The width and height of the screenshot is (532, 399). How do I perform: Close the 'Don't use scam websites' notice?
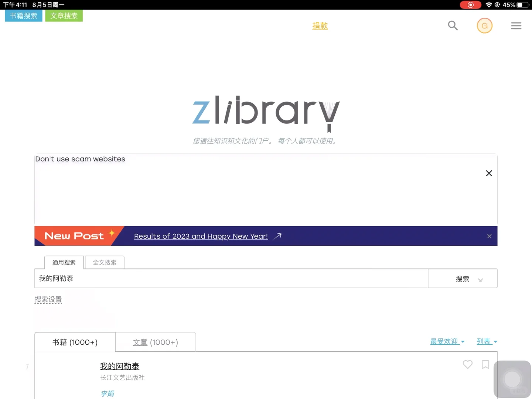489,173
